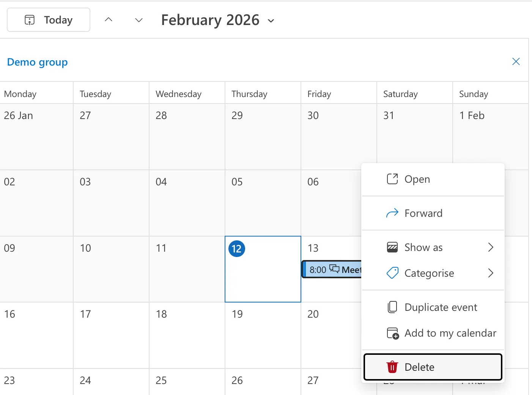Click the next month chevron
Viewport: 532px width, 395px height.
(139, 20)
